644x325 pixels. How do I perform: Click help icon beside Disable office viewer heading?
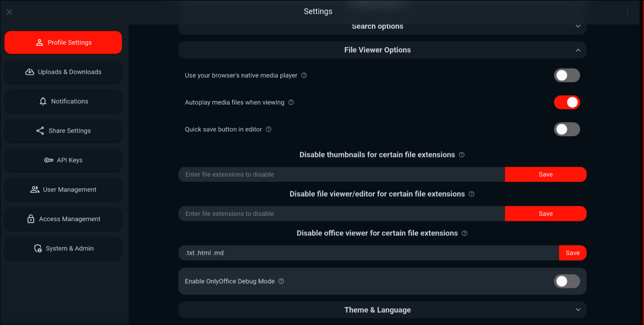pos(465,233)
